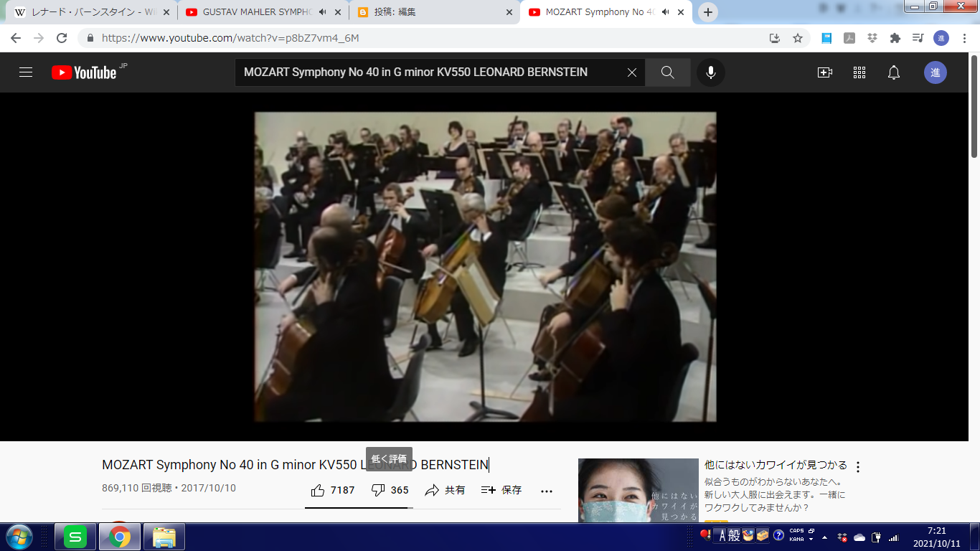Screen dimensions: 980x551
Task: Share the video via 共有
Action: pos(445,490)
